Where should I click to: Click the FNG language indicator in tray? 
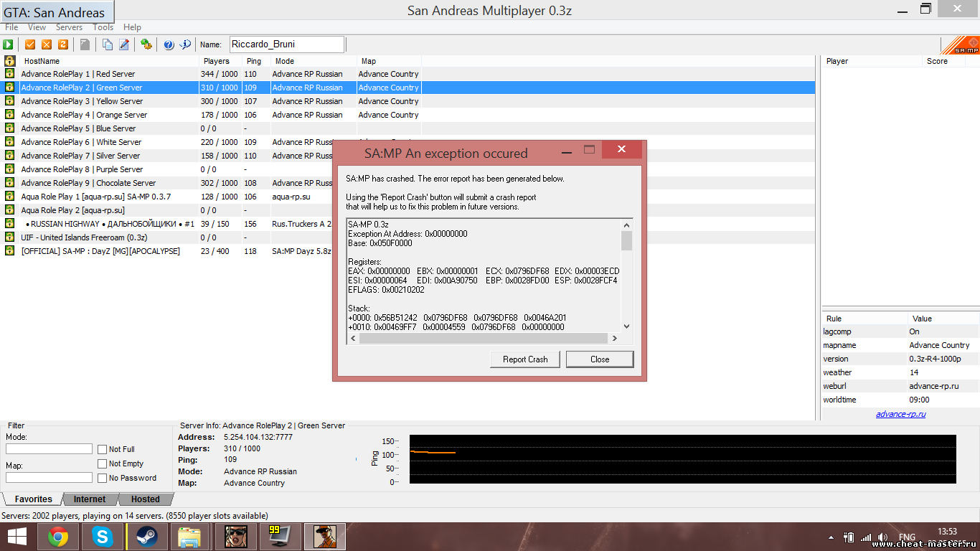pos(906,537)
